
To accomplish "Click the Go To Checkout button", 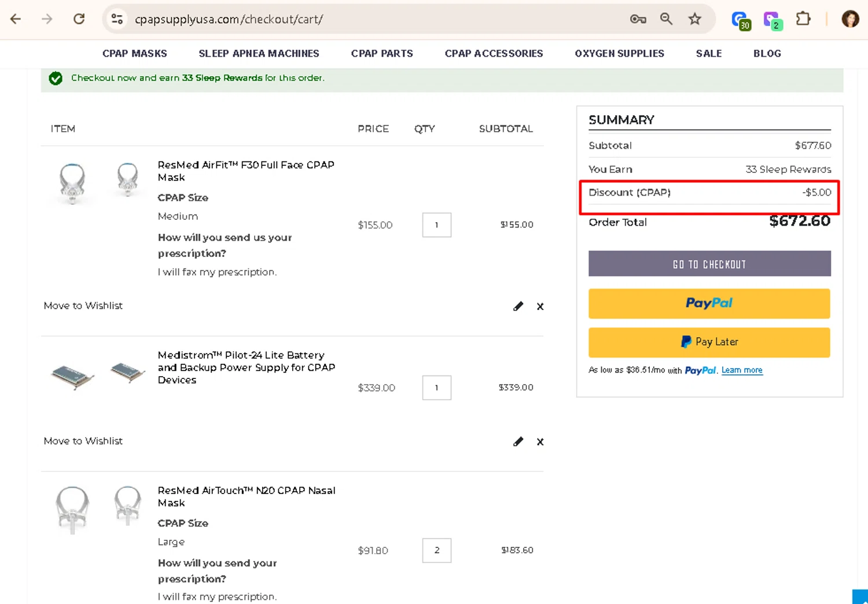I will coord(709,264).
